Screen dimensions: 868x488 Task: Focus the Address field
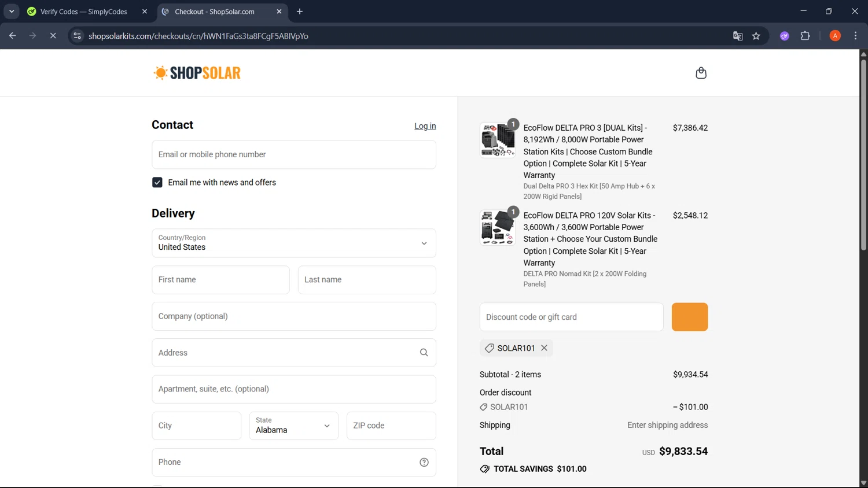tap(293, 353)
